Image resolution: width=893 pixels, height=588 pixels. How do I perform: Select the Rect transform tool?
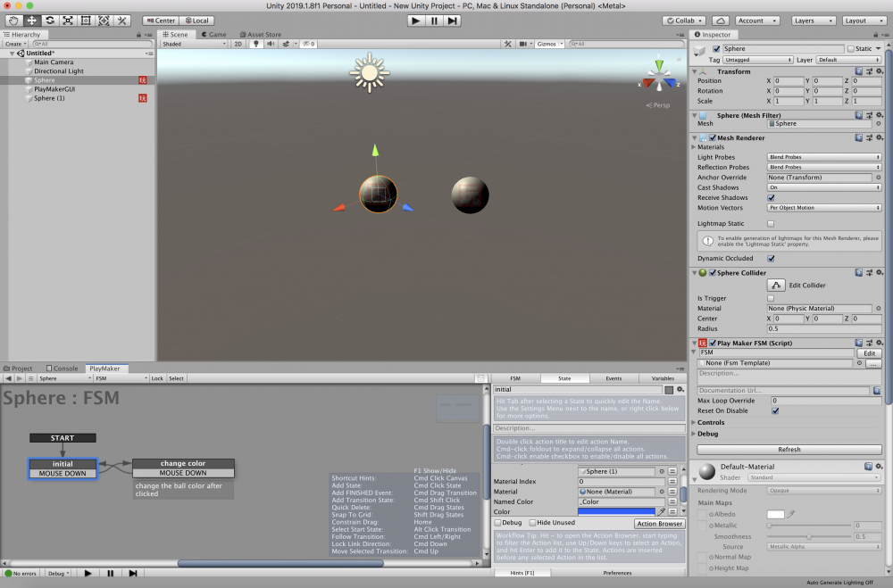(x=86, y=21)
